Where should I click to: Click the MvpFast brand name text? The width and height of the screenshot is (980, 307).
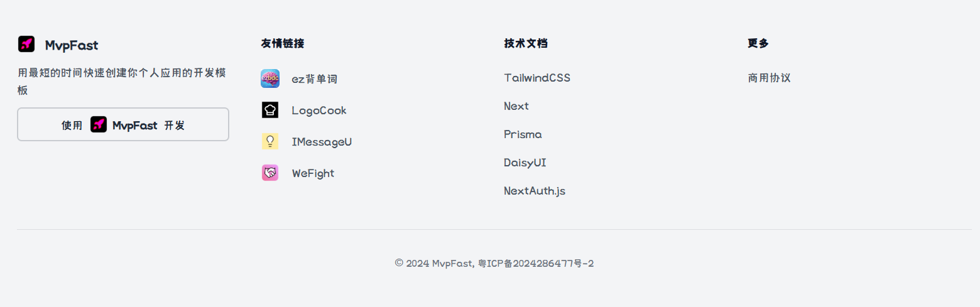72,45
